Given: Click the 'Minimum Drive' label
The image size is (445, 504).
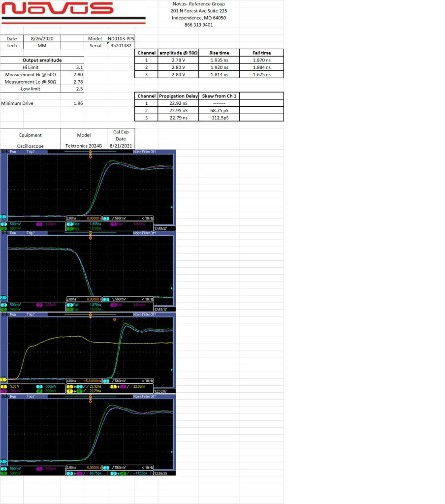Looking at the screenshot, I should point(17,103).
